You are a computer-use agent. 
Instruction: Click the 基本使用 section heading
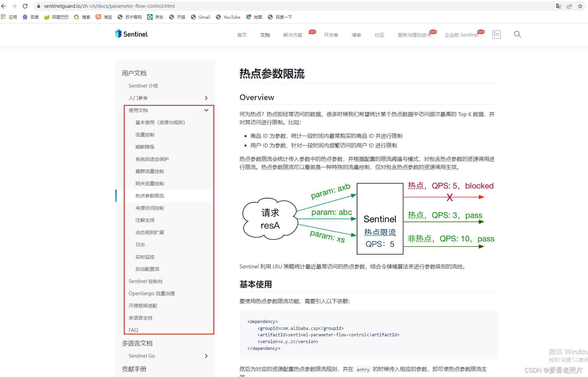256,284
